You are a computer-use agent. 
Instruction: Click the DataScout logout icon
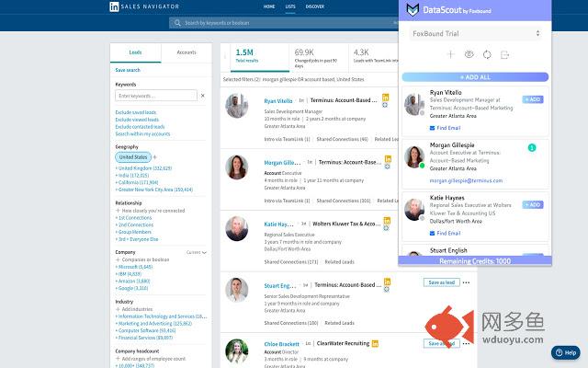click(x=506, y=55)
